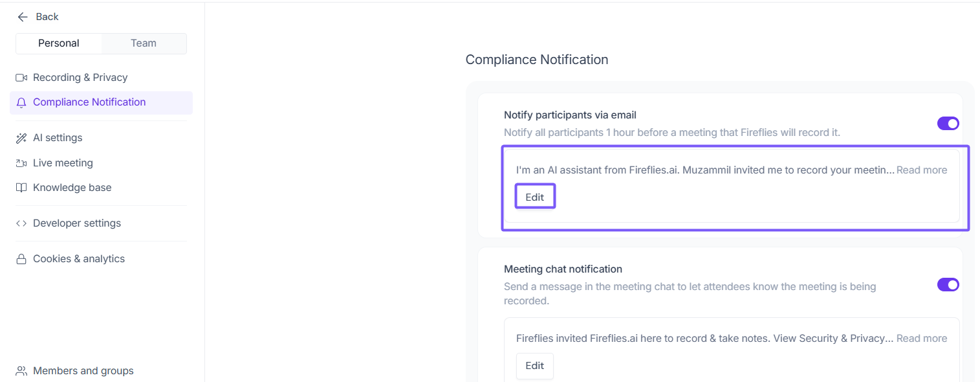Screen dimensions: 980x382
Task: Click the AI settings magic wand icon
Action: click(21, 138)
